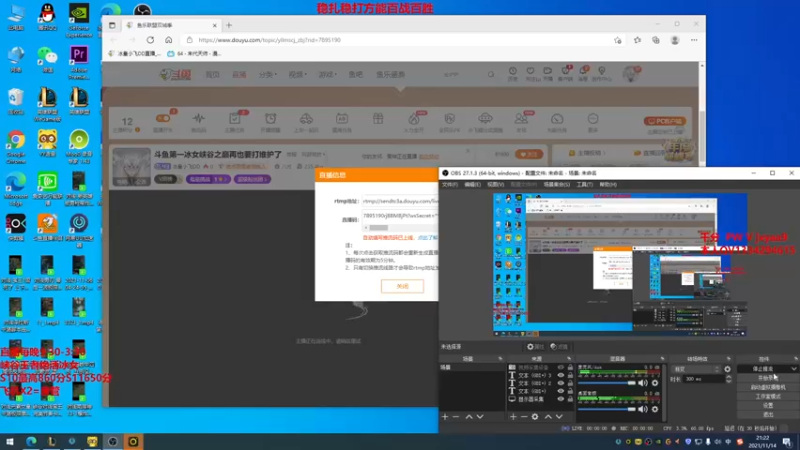Lock the 显示器采集 source
Screen dimensions: 800x450
click(570, 399)
